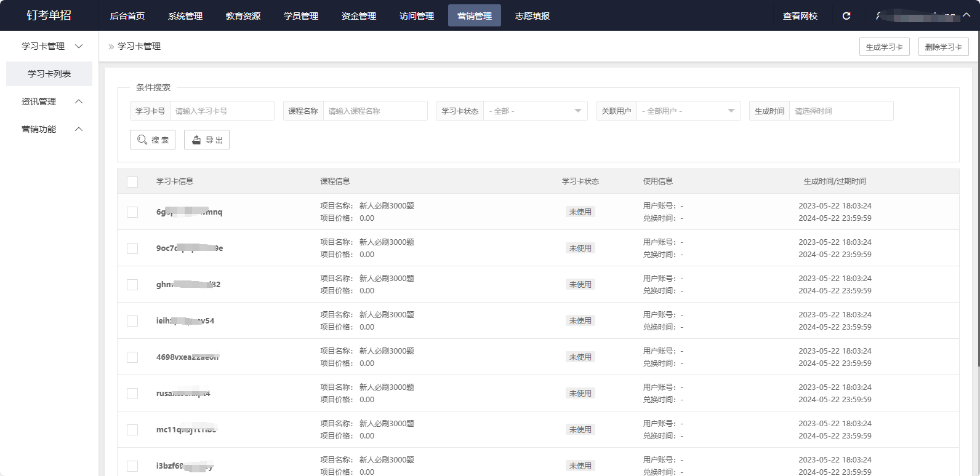
Task: Click the 学习卡信息 column header
Action: [x=175, y=181]
